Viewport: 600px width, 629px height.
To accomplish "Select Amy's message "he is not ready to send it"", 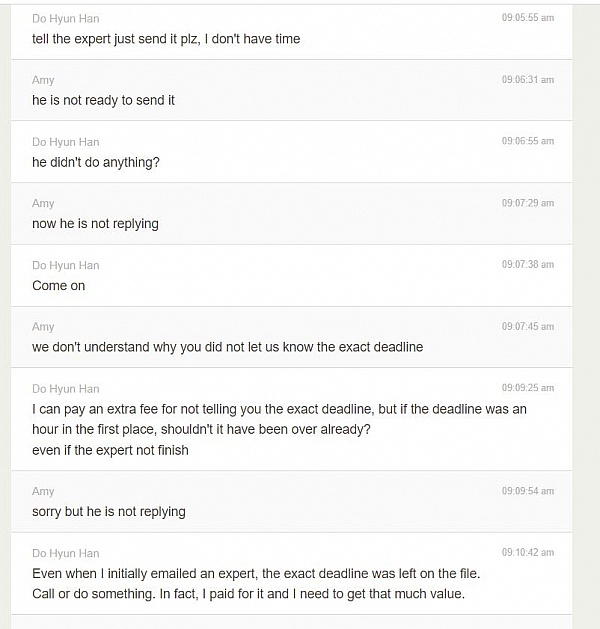I will pyautogui.click(x=103, y=100).
